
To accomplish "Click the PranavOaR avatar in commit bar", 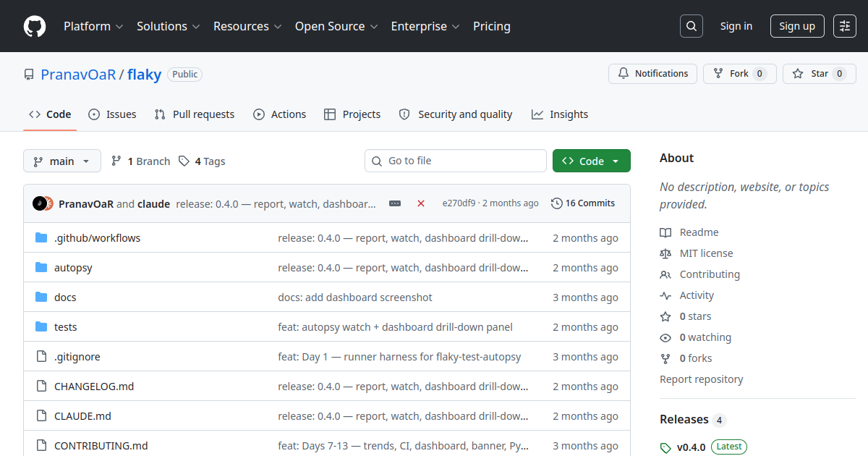I will click(x=39, y=203).
